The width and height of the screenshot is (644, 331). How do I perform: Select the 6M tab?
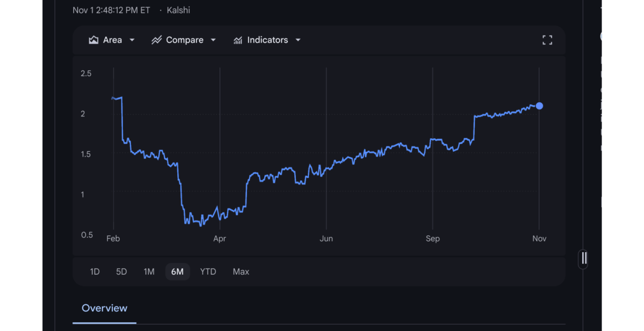(x=177, y=271)
